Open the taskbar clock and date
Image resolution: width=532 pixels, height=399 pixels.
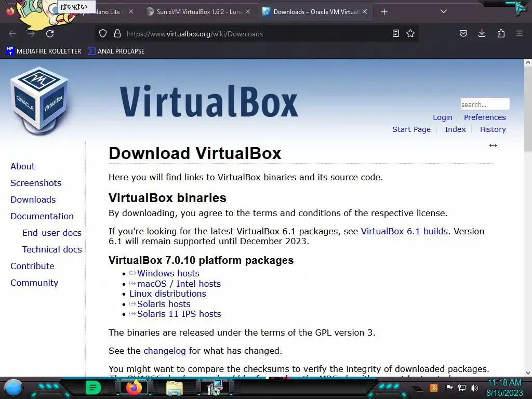pos(504,388)
